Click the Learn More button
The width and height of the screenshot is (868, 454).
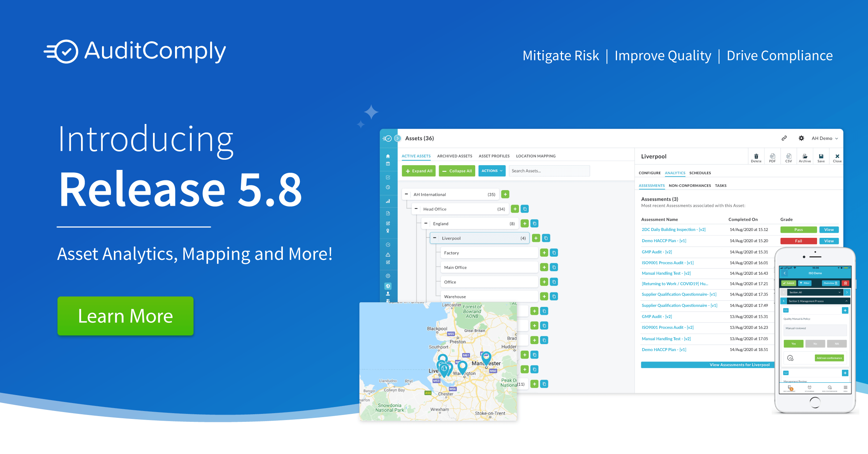coord(125,316)
